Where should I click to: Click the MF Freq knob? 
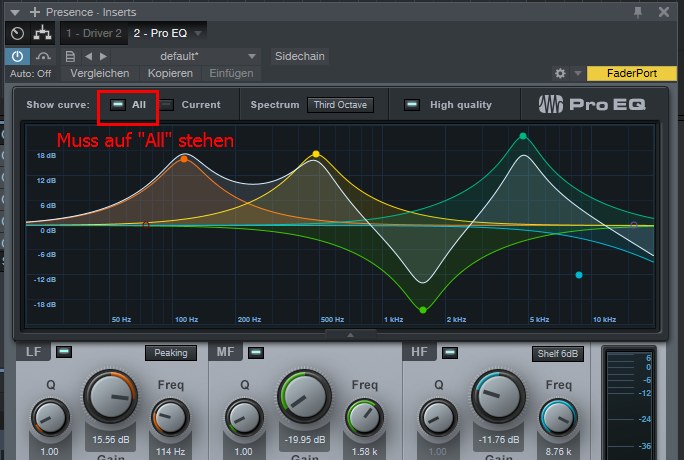[364, 418]
